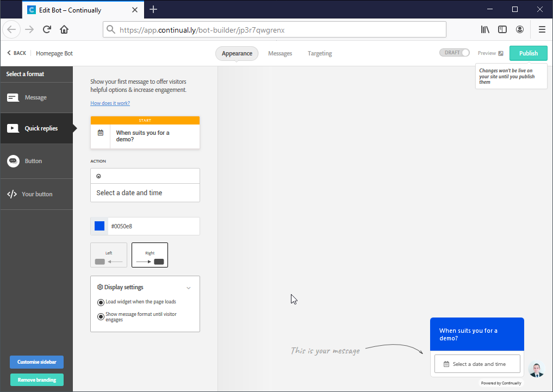
Task: Open the Firefox hamburger menu
Action: click(x=542, y=29)
